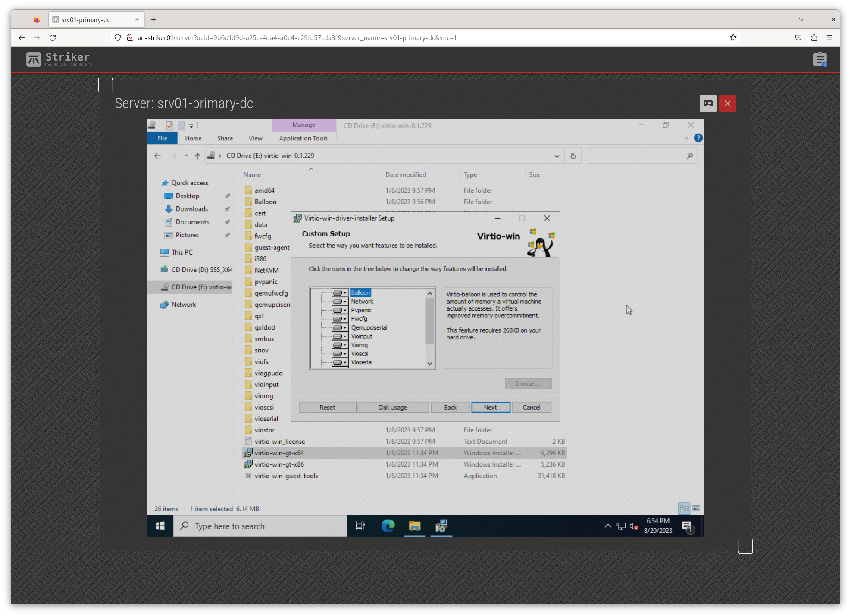
Task: Open the VNC keyboard shortcuts button
Action: point(708,103)
